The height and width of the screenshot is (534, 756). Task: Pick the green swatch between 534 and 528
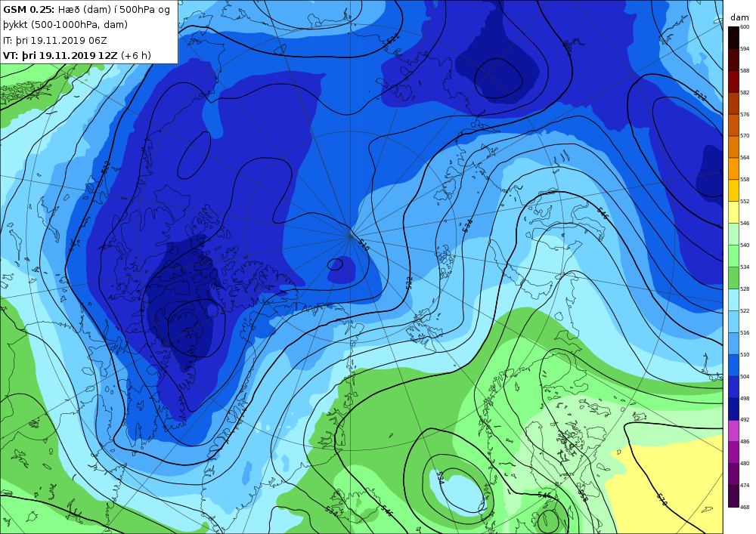(x=733, y=278)
